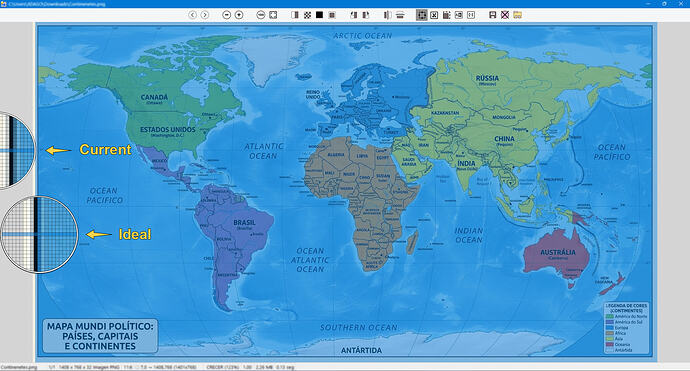This screenshot has height=371, width=690.
Task: Click the displayed world map image
Action: point(345,191)
